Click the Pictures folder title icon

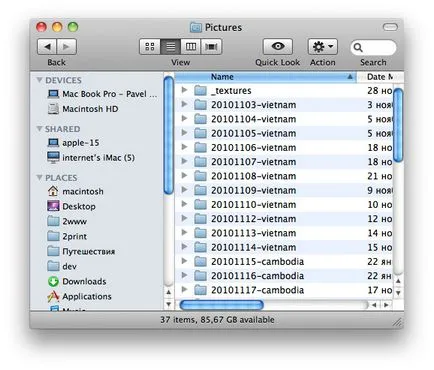pos(196,27)
